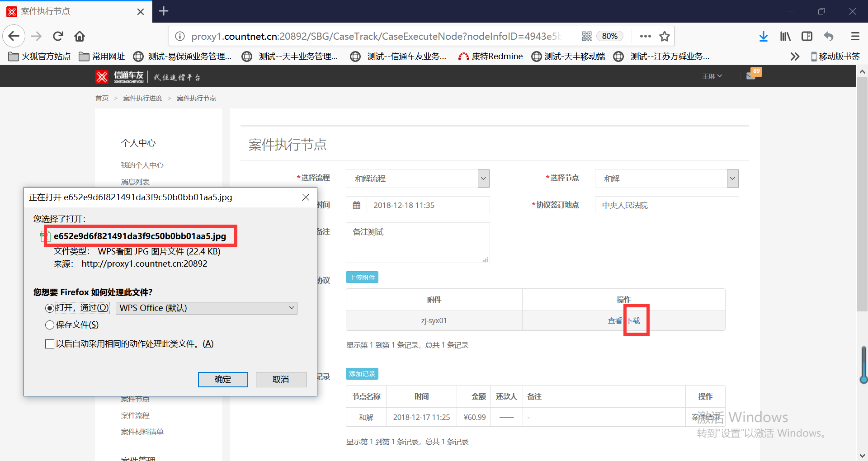This screenshot has width=868, height=461.
Task: Click the undo arrow toolbar icon
Action: (x=829, y=36)
